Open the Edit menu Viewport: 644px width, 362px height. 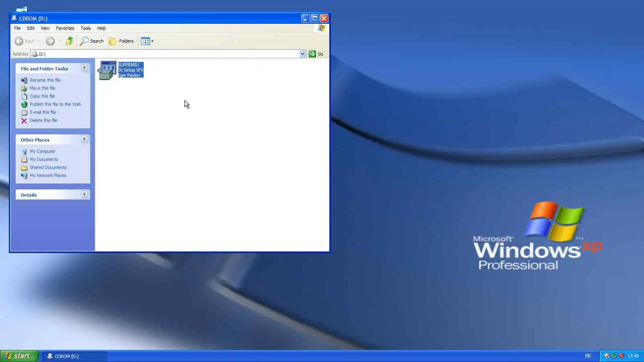pos(31,28)
